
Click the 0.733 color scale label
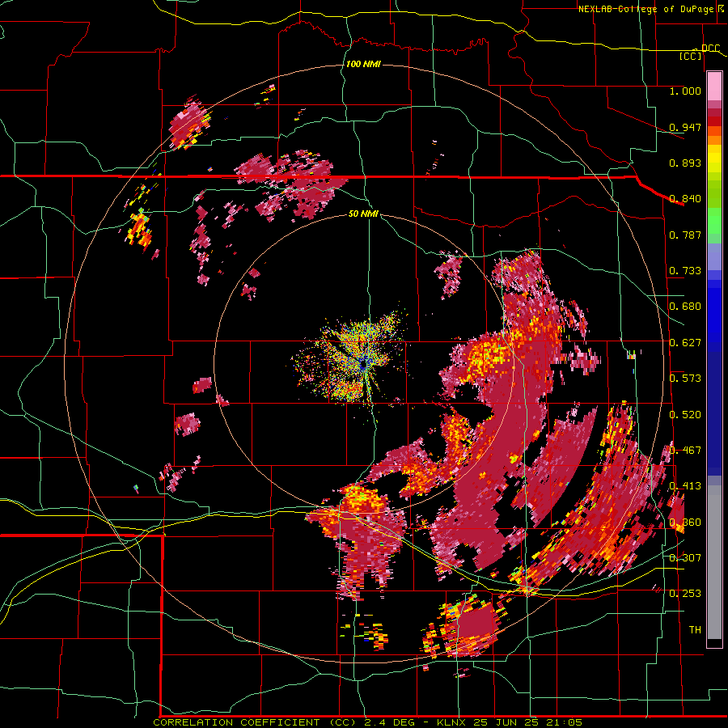pos(685,271)
